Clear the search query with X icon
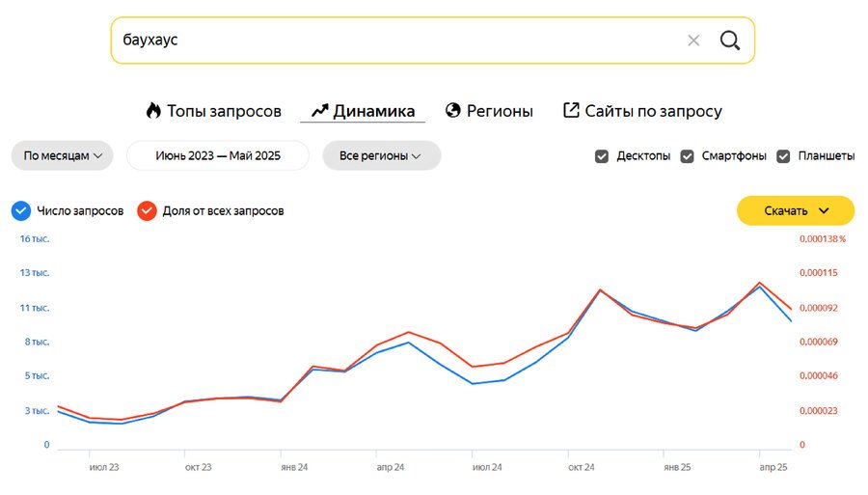Viewport: 868px width, 495px height. (693, 41)
